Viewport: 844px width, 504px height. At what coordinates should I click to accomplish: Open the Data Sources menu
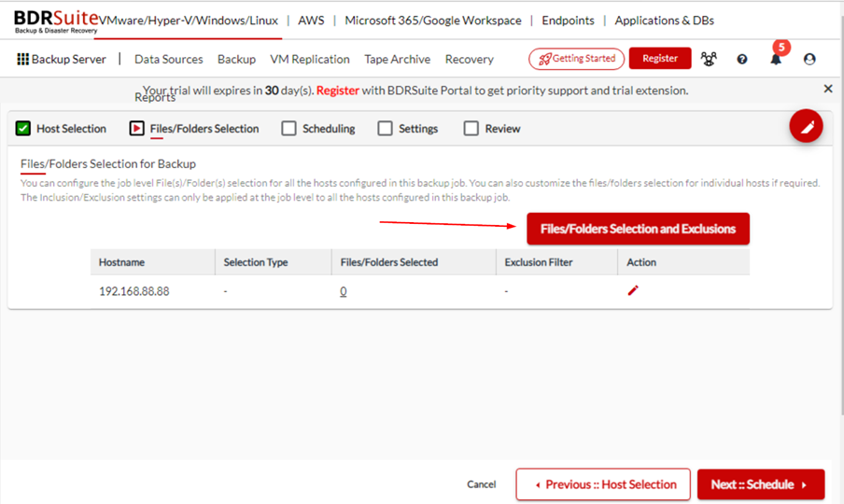pos(168,59)
